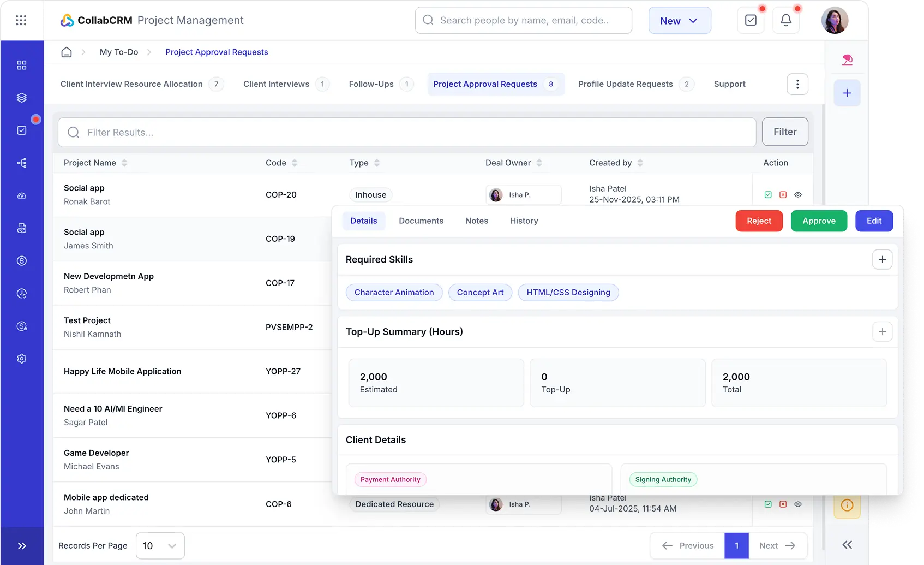Click the notifications bell icon
The image size is (924, 565).
(x=785, y=20)
